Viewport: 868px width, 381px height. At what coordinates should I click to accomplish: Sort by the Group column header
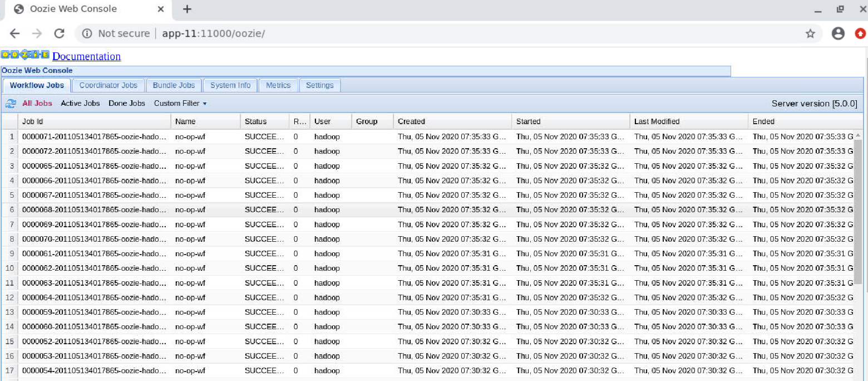pos(373,121)
